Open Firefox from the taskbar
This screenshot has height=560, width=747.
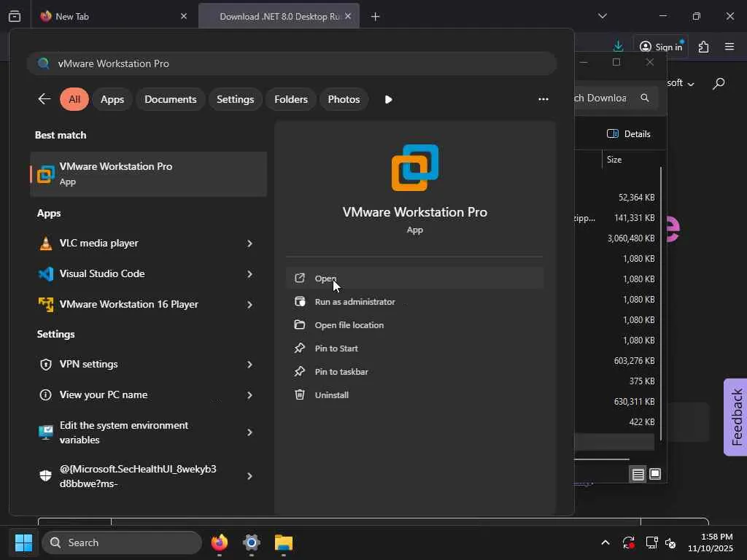coord(220,542)
